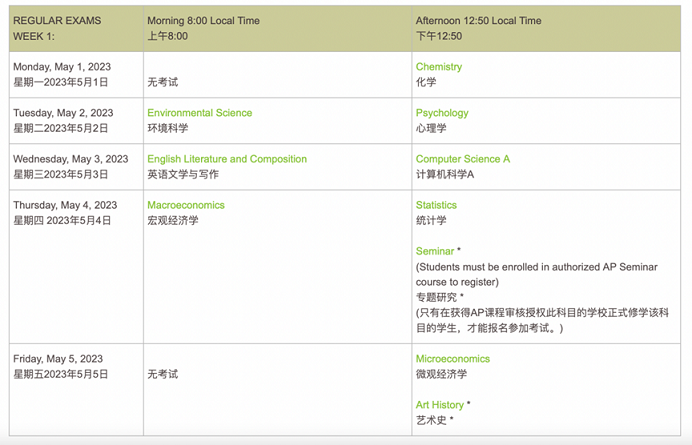Select the '上午8:00' header text
This screenshot has height=445, width=692.
(167, 36)
